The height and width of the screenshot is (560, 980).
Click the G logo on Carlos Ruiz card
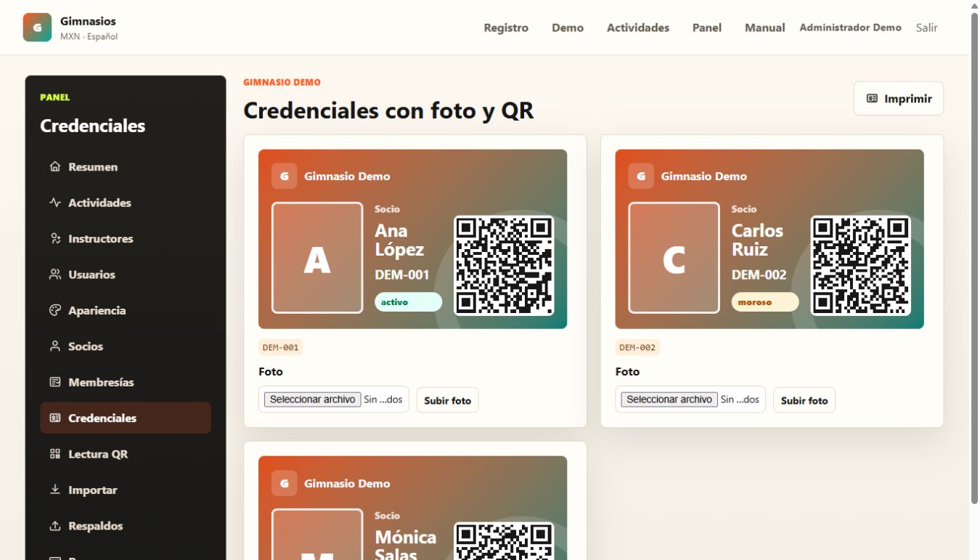(640, 176)
